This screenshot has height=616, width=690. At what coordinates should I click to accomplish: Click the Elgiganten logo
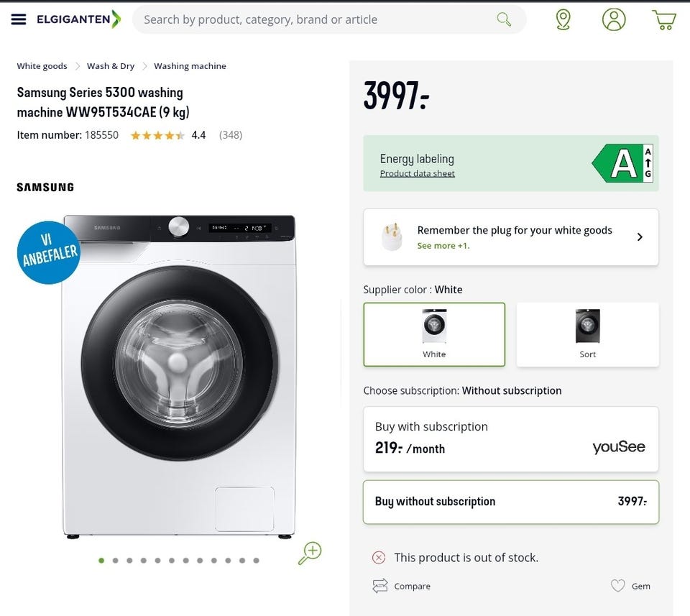tap(78, 19)
